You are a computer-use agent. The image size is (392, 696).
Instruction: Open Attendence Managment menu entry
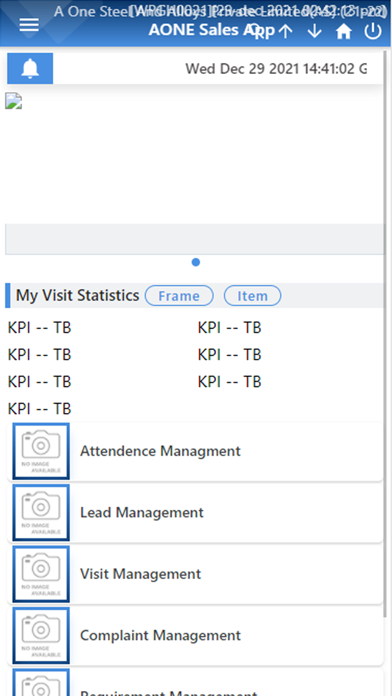tap(195, 451)
